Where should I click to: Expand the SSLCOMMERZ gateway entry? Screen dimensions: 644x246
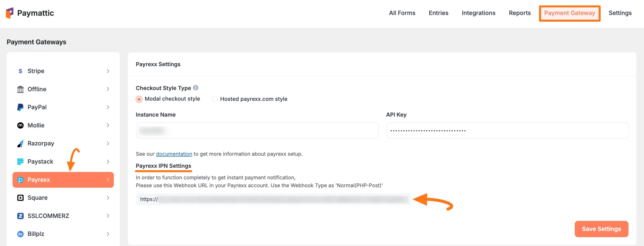(x=108, y=216)
